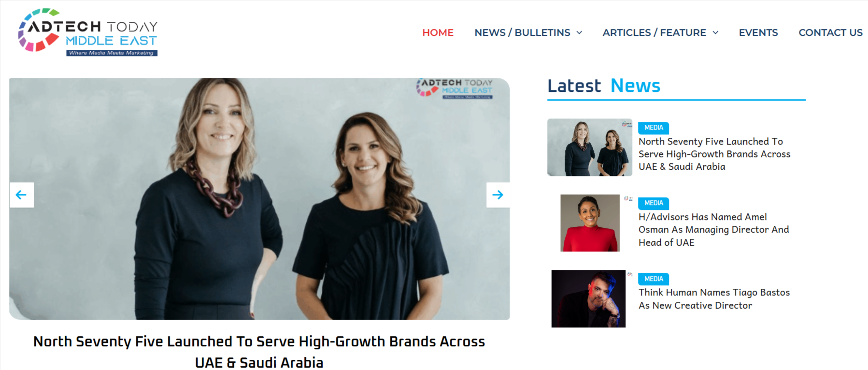This screenshot has width=868, height=370.
Task: Open the main slider headline below image
Action: (x=259, y=352)
